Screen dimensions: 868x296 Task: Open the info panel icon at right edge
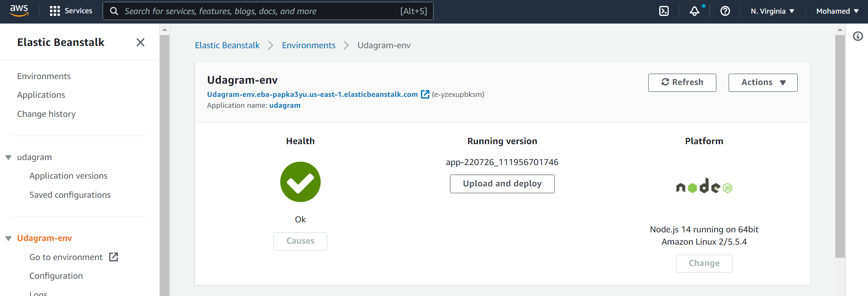click(x=858, y=36)
